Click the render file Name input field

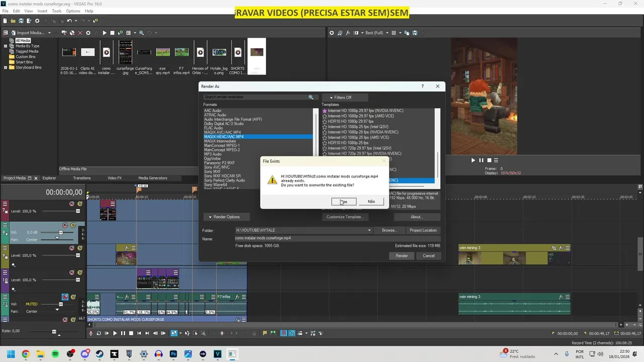click(337, 238)
